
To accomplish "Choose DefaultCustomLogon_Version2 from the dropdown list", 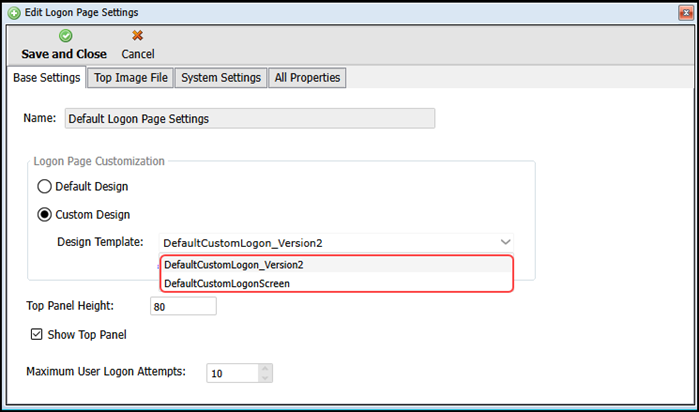I will (x=233, y=265).
